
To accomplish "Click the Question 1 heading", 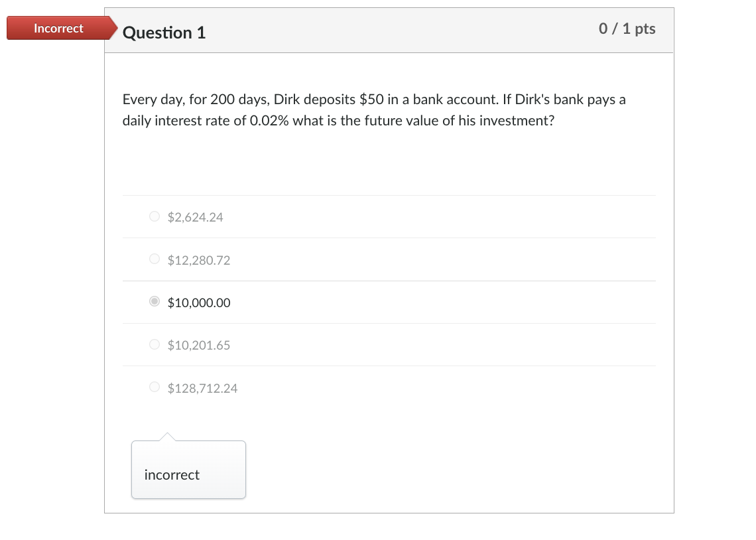I will 163,32.
